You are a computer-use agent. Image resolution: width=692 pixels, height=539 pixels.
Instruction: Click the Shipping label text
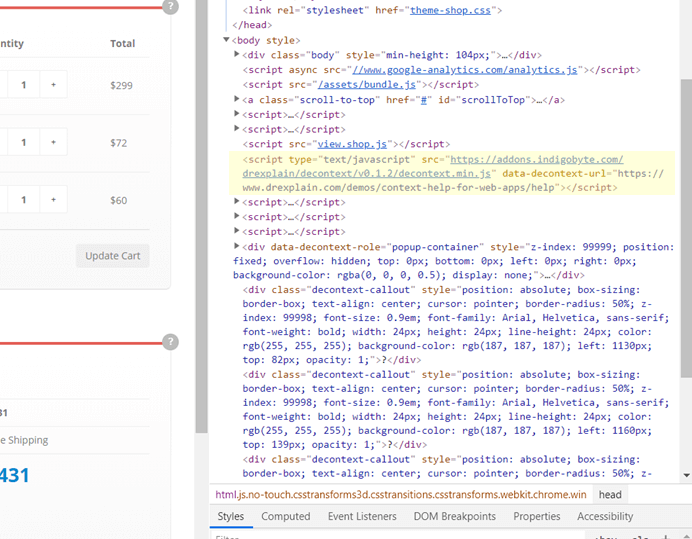24,440
